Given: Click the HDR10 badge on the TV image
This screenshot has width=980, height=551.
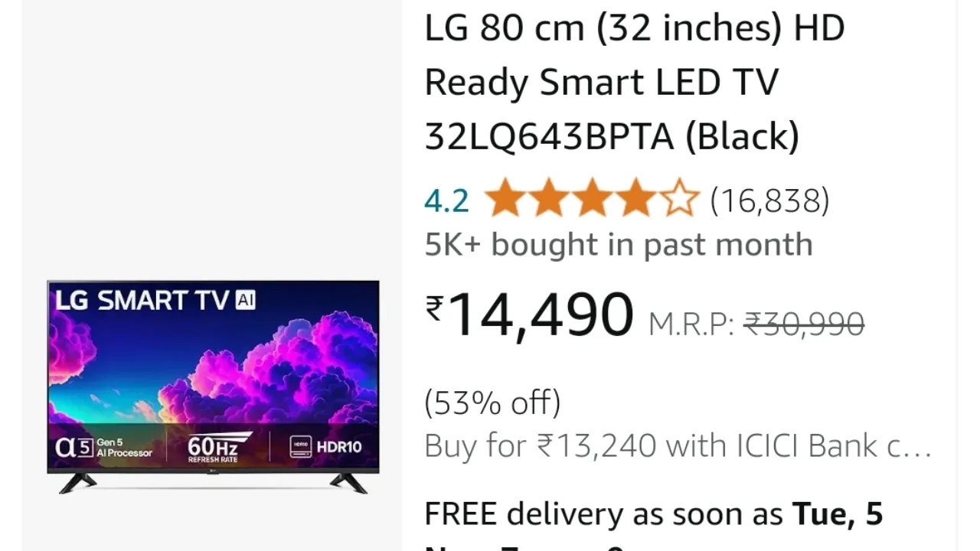Looking at the screenshot, I should coord(325,446).
